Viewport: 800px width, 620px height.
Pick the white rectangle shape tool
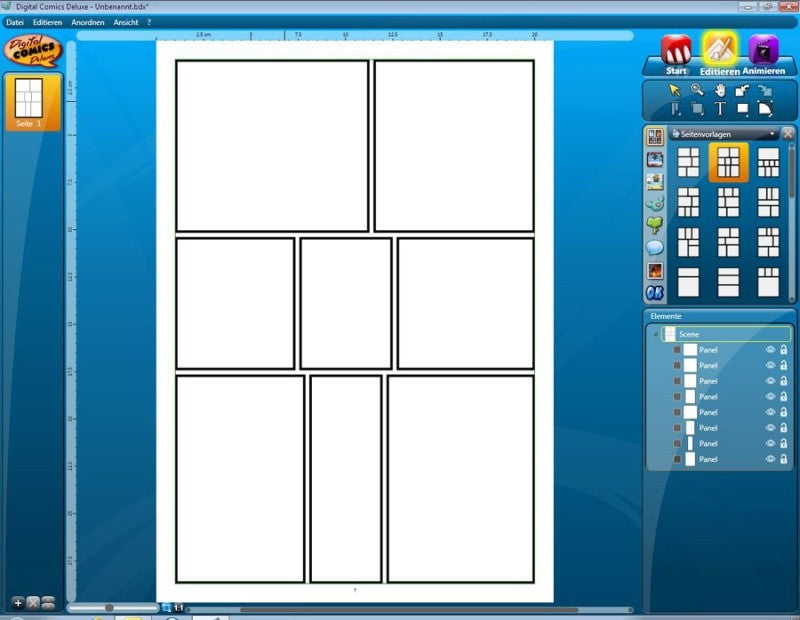(743, 109)
